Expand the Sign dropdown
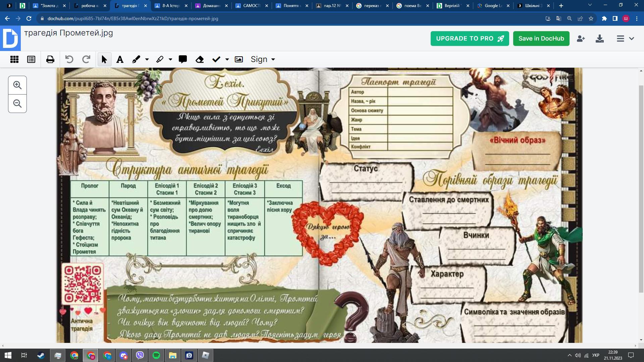The image size is (644, 362). pyautogui.click(x=263, y=59)
